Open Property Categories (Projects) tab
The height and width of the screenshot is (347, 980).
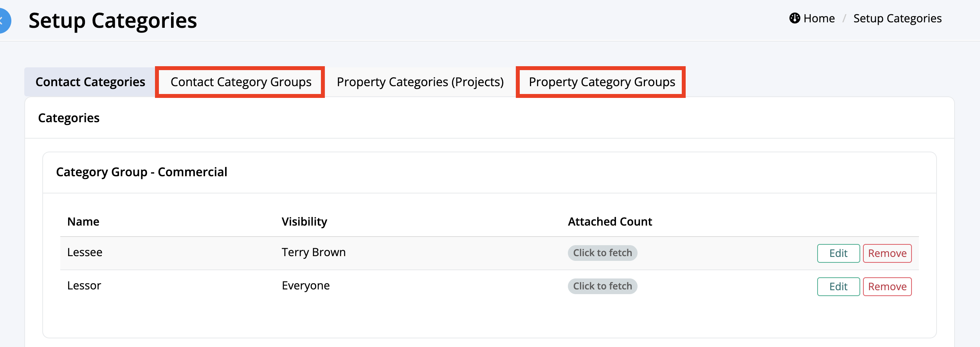[x=420, y=82]
